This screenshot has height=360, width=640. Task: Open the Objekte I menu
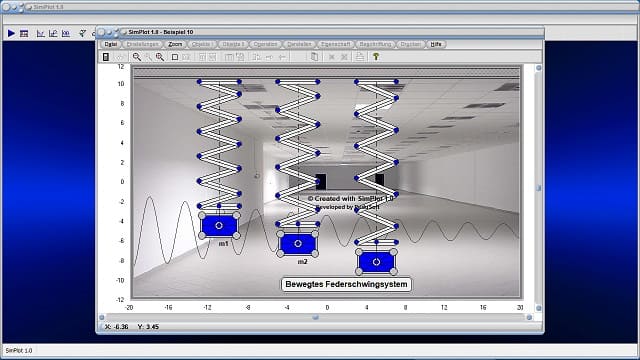(202, 44)
